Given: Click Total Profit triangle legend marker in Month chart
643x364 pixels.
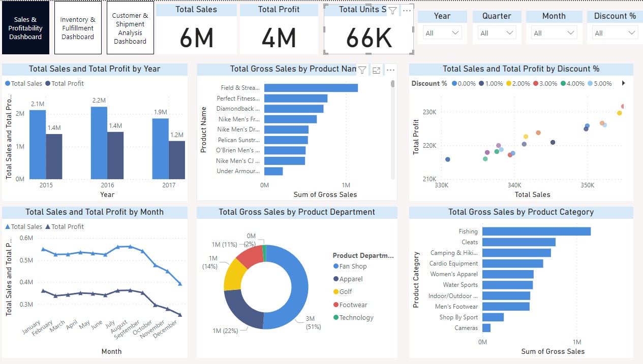Looking at the screenshot, I should (48, 227).
